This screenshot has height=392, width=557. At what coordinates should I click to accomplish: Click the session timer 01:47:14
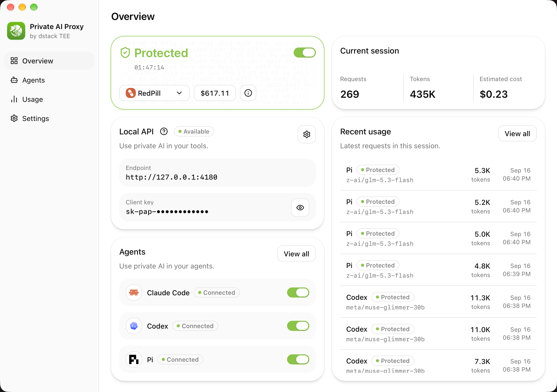pyautogui.click(x=149, y=67)
